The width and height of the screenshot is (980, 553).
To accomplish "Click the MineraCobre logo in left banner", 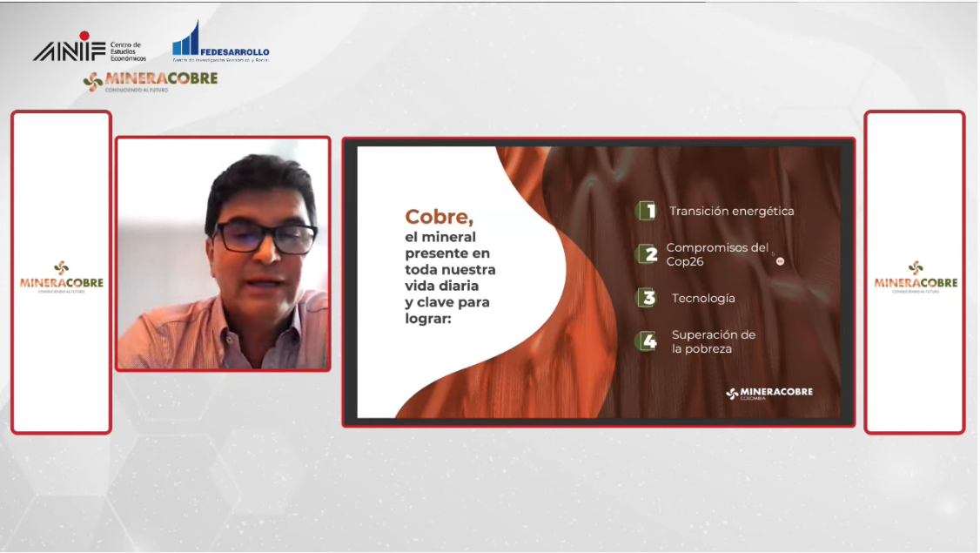I will (61, 277).
